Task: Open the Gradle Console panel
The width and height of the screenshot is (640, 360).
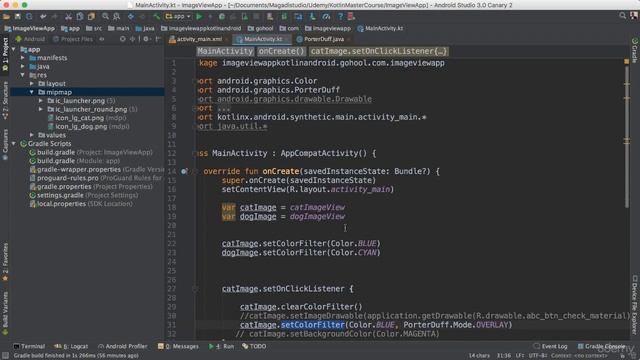Action: point(601,347)
